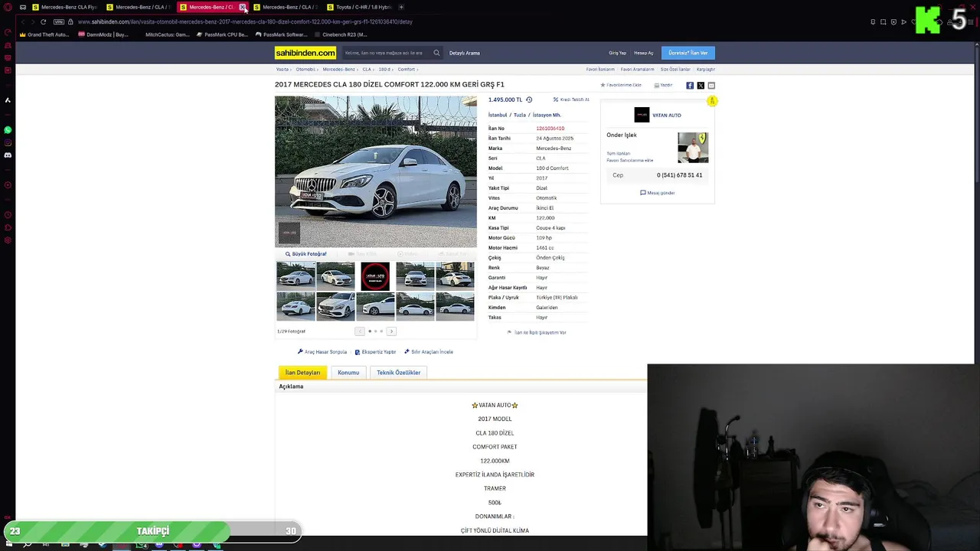Switch to the Mercedes-Benz CLA Fiyat tab
980x551 pixels.
[64, 7]
